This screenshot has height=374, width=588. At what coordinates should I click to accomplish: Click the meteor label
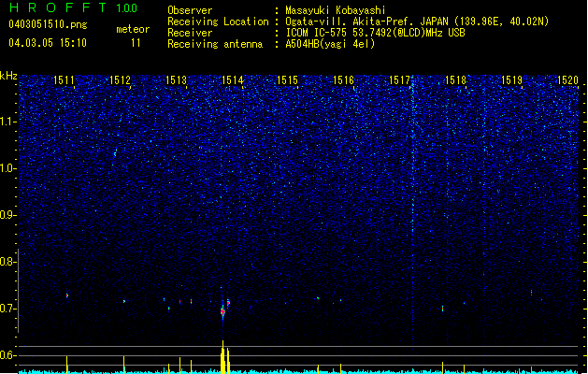133,29
